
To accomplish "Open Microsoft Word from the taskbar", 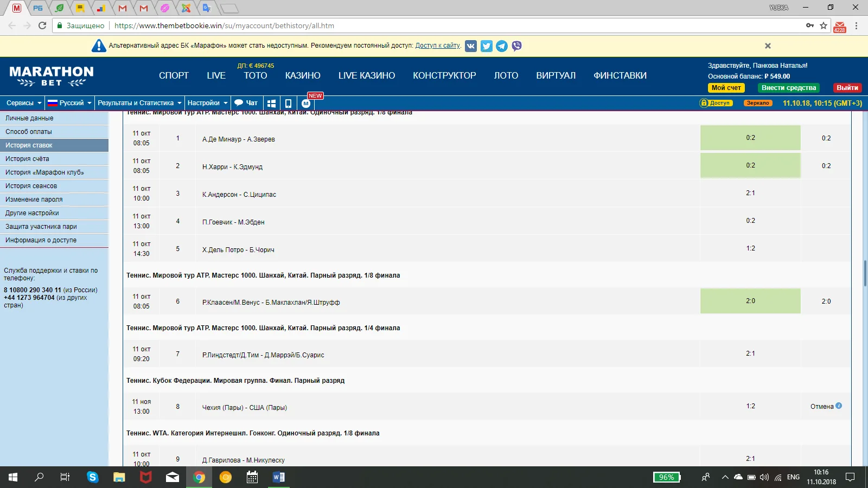I will pos(279,477).
